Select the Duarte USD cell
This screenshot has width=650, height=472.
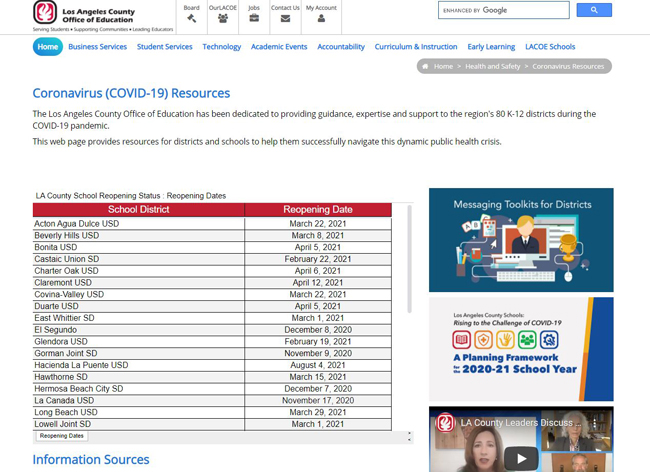coord(138,306)
